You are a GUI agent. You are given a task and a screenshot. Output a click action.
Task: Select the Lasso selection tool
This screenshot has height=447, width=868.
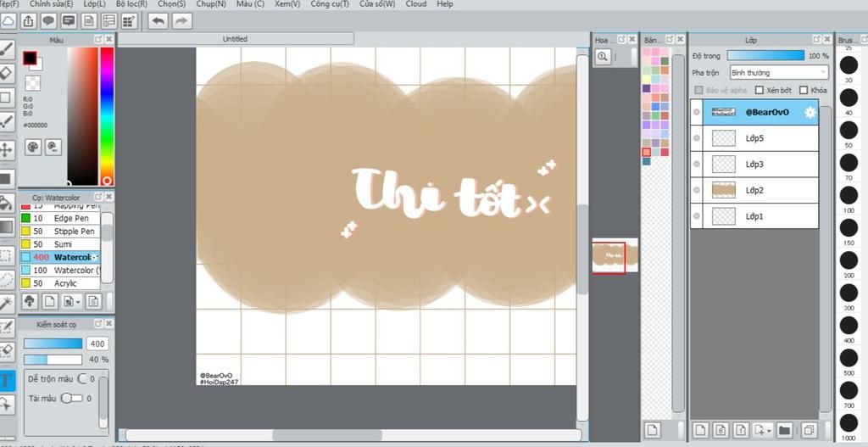click(x=6, y=280)
